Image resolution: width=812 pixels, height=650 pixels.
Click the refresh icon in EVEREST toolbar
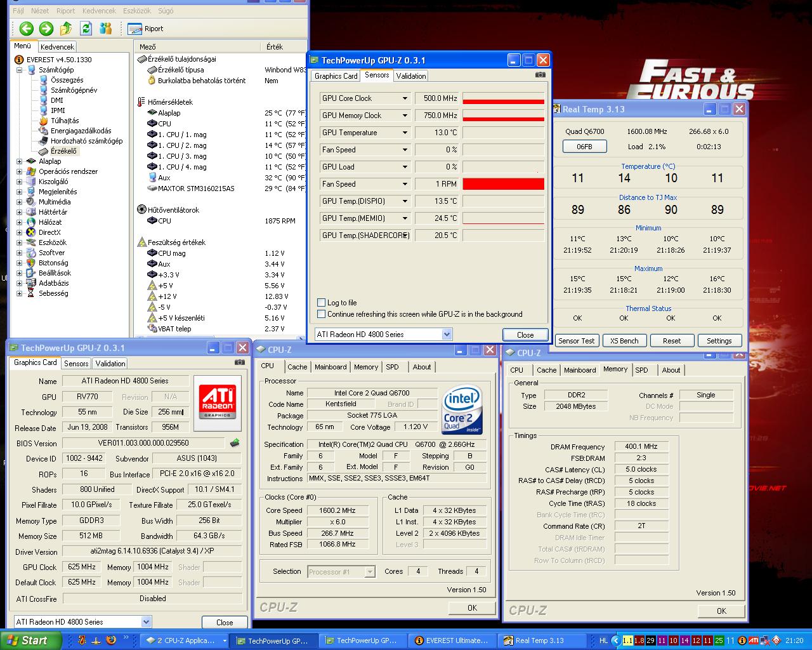point(86,28)
